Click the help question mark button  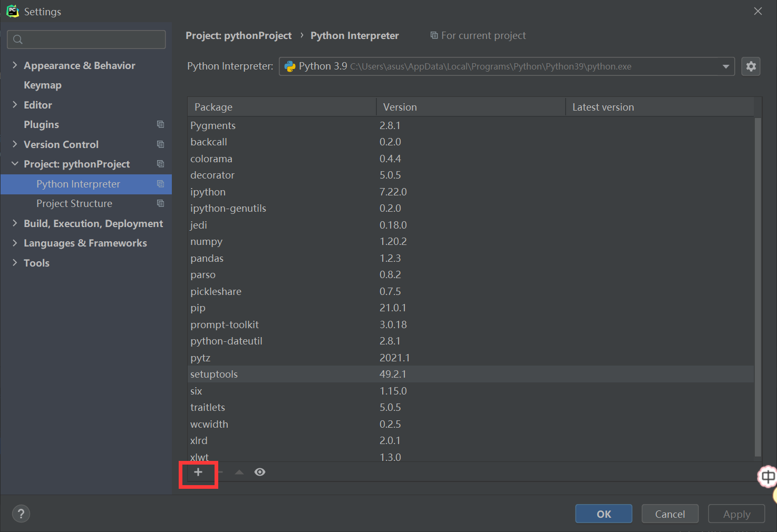point(21,514)
